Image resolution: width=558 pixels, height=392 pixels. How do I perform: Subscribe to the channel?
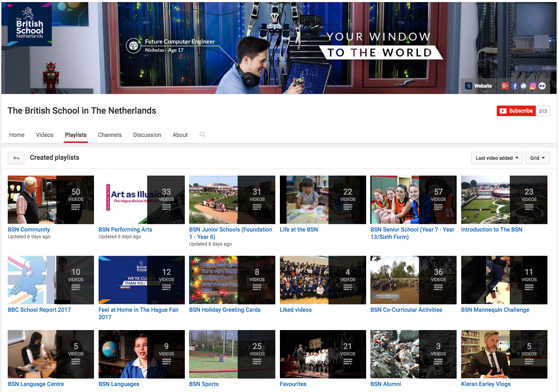(516, 111)
